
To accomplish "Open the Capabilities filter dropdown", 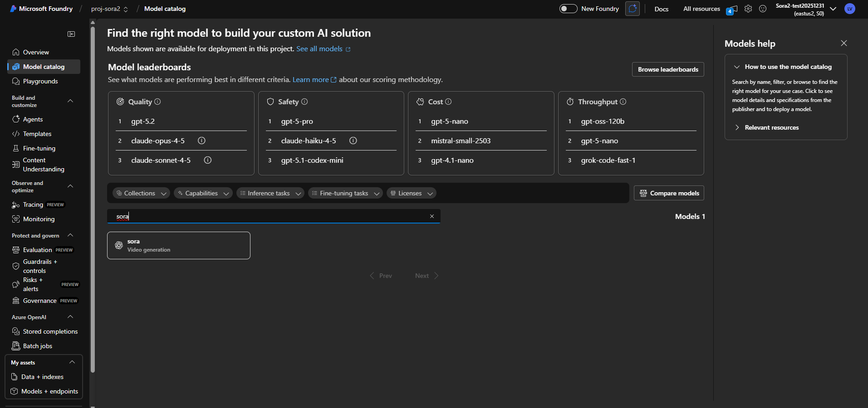I will [203, 193].
